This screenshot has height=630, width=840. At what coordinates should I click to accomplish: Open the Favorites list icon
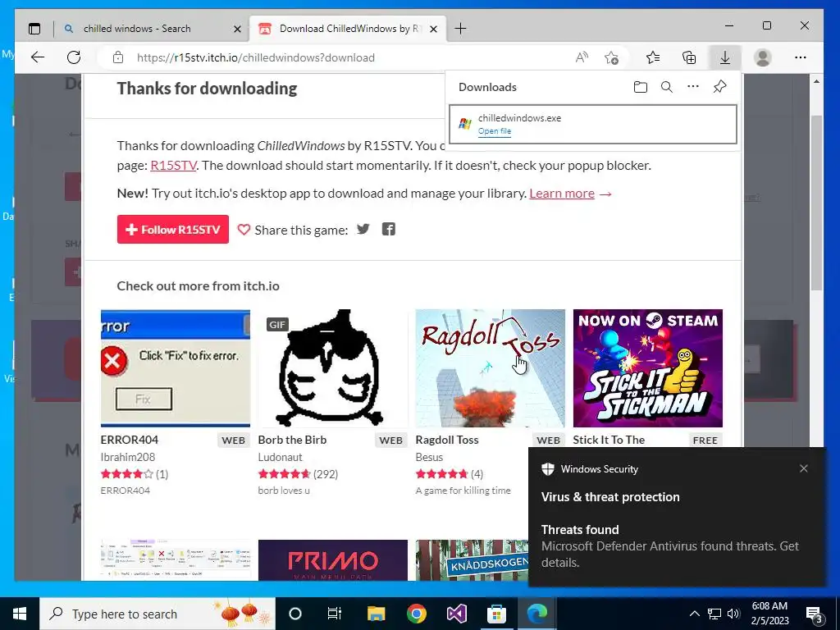tap(653, 57)
